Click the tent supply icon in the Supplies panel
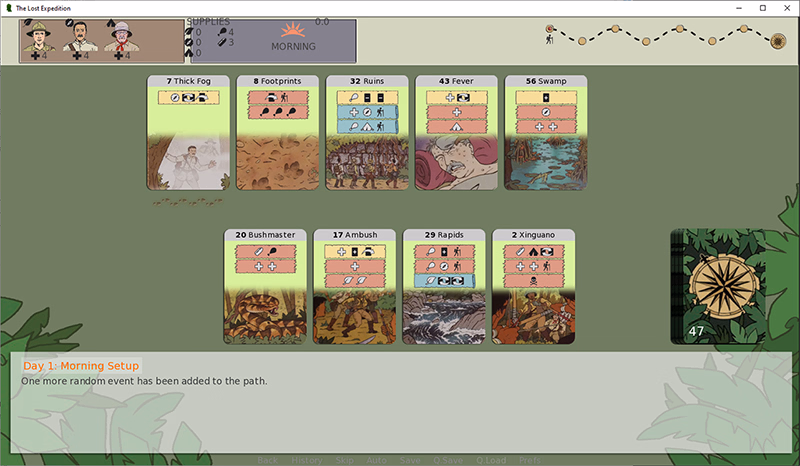The height and width of the screenshot is (466, 800). 189,53
